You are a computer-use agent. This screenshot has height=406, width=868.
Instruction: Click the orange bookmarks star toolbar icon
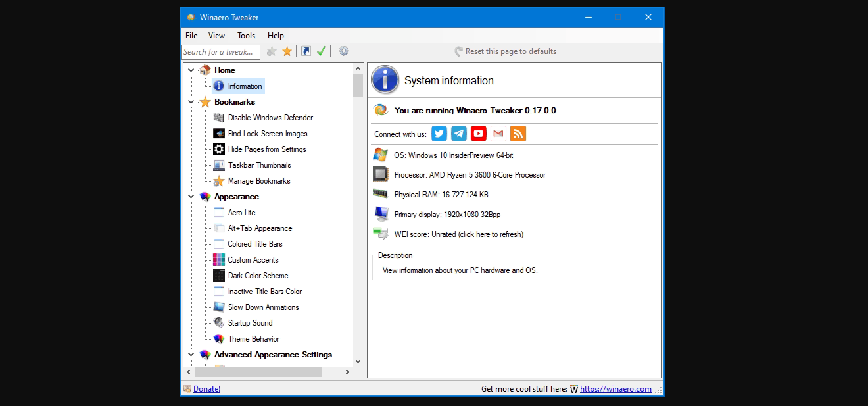[x=287, y=51]
